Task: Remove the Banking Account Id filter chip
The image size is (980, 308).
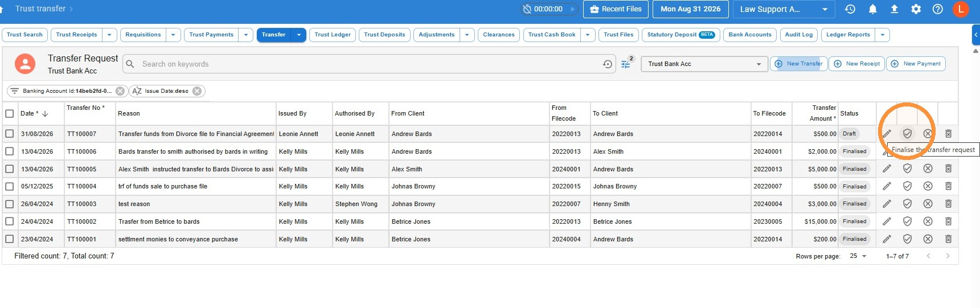Action: tap(120, 91)
